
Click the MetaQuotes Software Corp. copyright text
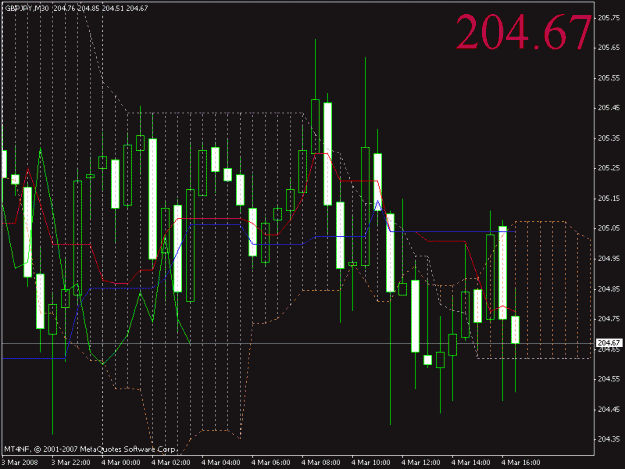click(90, 449)
